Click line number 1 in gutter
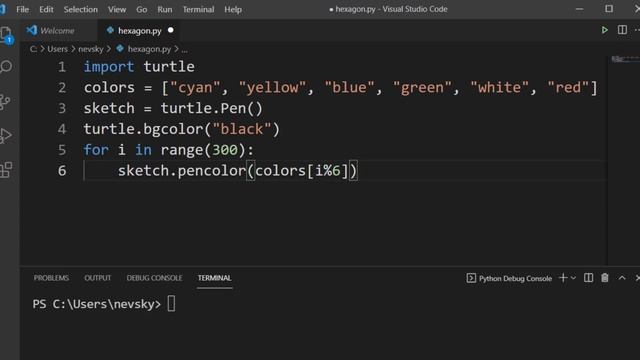640x360 pixels. (62, 67)
